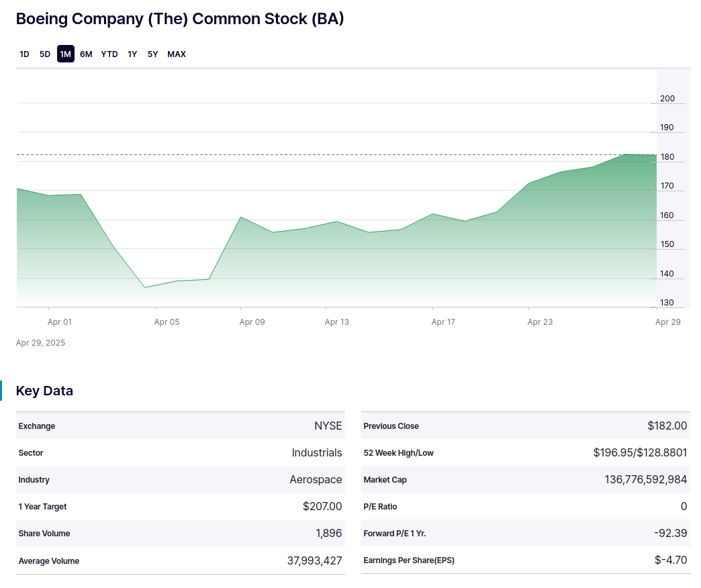Image resolution: width=701 pixels, height=588 pixels.
Task: Click the Share Volume label
Action: (44, 533)
